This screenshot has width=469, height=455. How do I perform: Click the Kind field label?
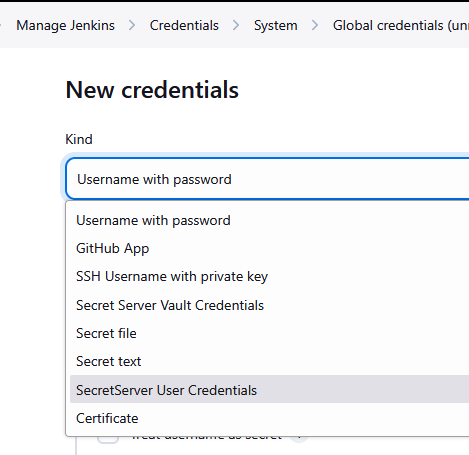click(79, 139)
